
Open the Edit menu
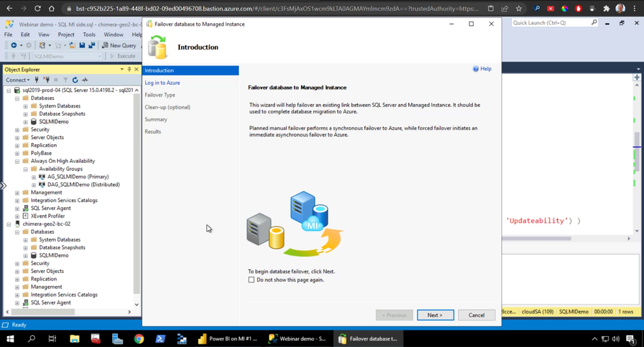point(25,35)
